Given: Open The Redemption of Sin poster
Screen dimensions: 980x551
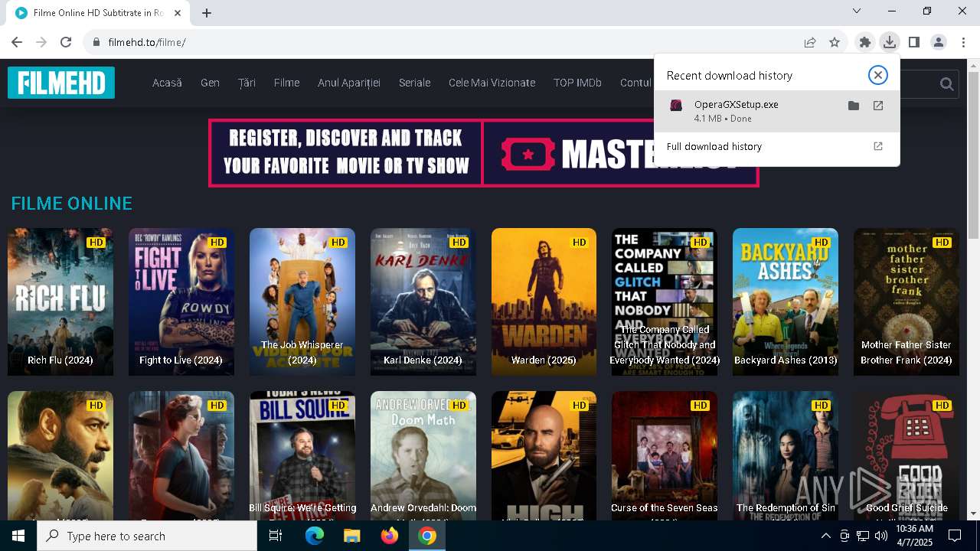Looking at the screenshot, I should point(786,456).
